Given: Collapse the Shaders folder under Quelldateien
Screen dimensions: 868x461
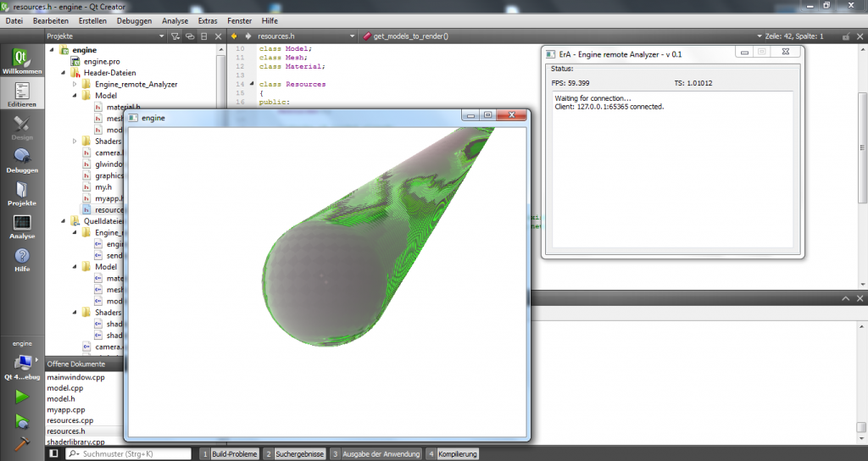Looking at the screenshot, I should pyautogui.click(x=75, y=312).
